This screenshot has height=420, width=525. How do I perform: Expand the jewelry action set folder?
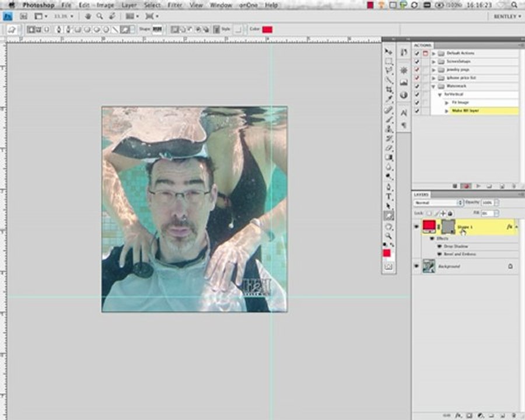click(434, 70)
